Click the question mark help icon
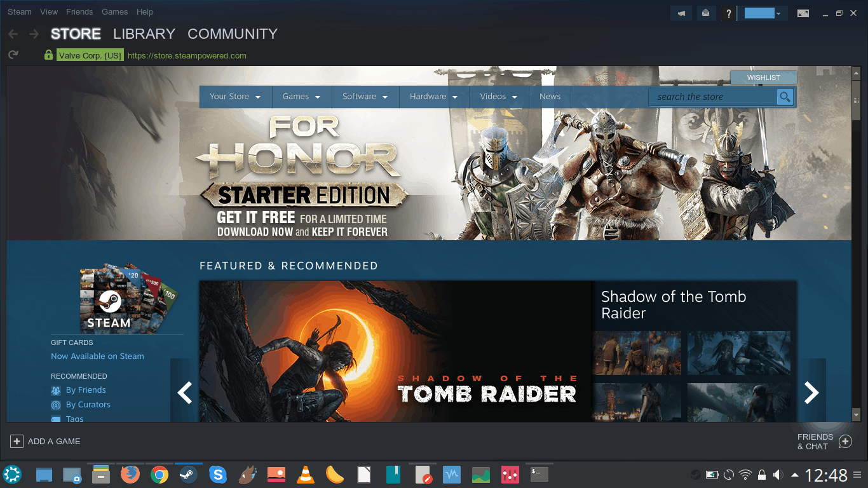Screen dimensions: 868x488 pyautogui.click(x=729, y=13)
